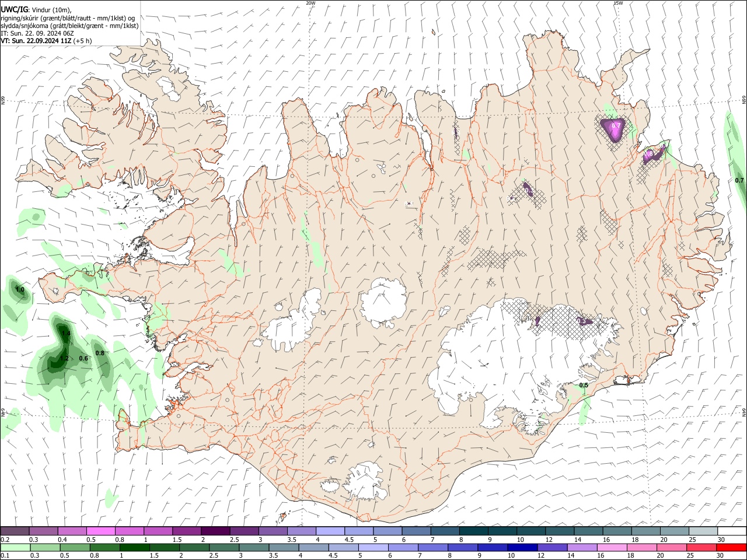
Task: Click the '0.5' rain value on the southeast coast
Action: pos(584,385)
